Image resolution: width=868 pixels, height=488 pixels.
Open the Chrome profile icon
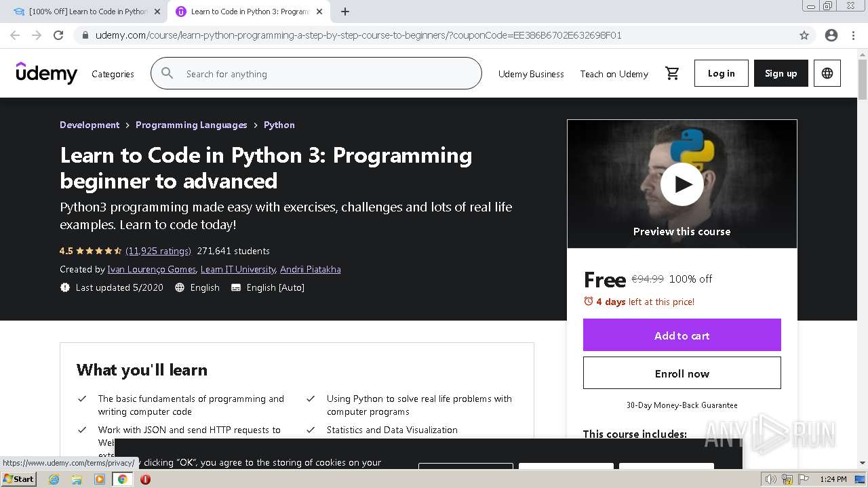point(831,35)
